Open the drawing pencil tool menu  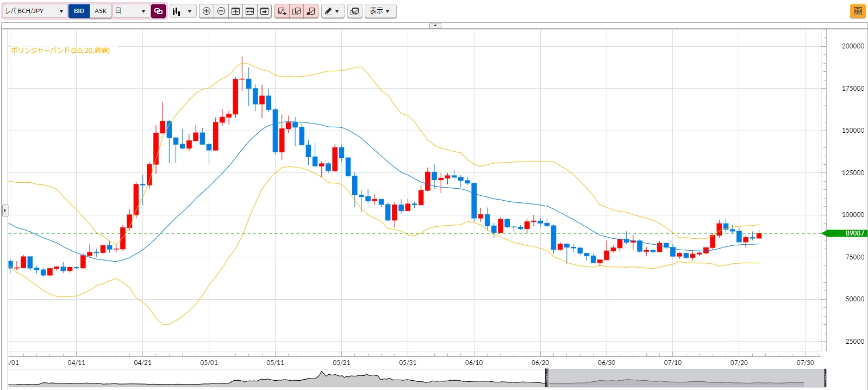click(x=333, y=11)
